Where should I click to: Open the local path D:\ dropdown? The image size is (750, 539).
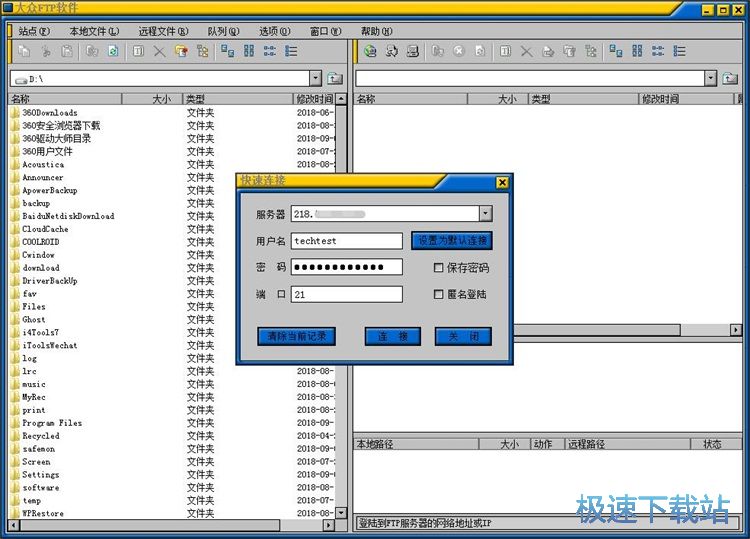pos(315,78)
